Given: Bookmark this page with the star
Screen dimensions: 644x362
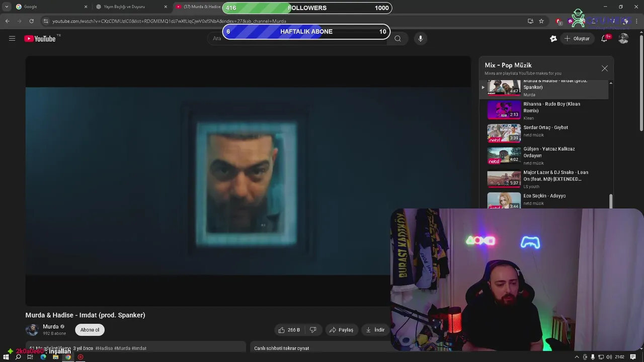Looking at the screenshot, I should click(541, 21).
